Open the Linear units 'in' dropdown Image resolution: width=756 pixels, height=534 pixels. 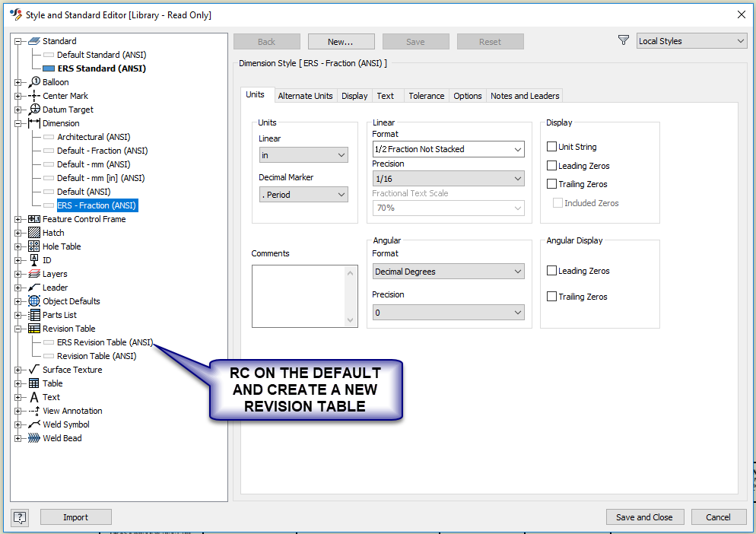point(303,155)
